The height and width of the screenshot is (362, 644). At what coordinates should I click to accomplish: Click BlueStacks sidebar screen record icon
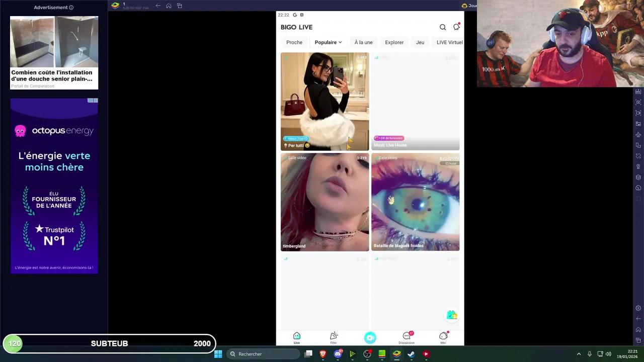pos(638,113)
